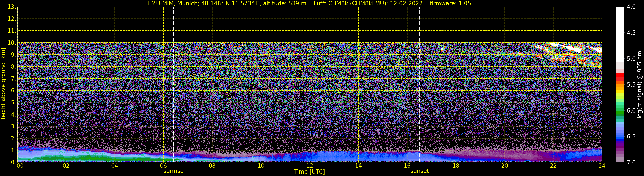Click the '-7.0' colorbar tick label
Screen dimensions: 644x176
click(630, 163)
